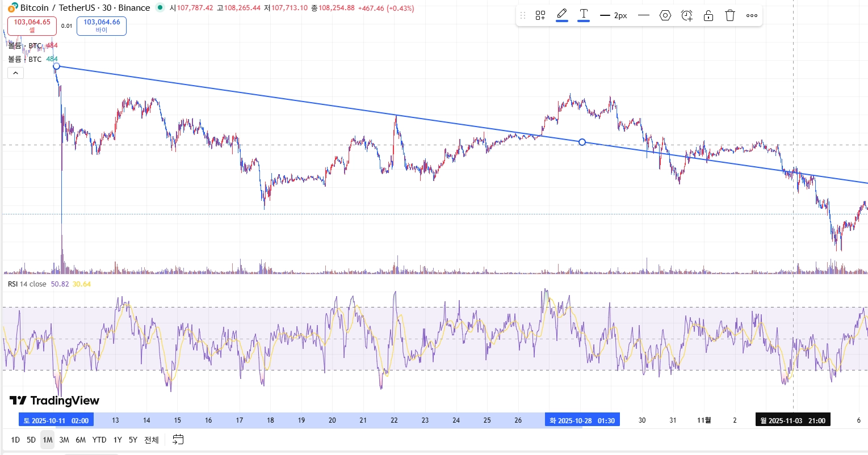This screenshot has height=455, width=868.
Task: Open the drawing templates grid icon
Action: click(x=540, y=15)
